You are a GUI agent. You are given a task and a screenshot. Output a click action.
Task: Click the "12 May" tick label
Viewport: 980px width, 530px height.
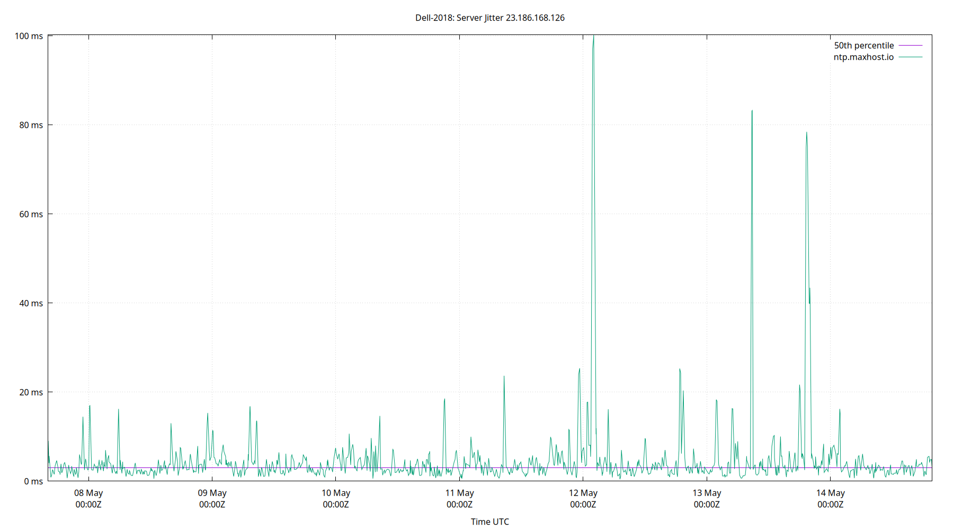(584, 493)
